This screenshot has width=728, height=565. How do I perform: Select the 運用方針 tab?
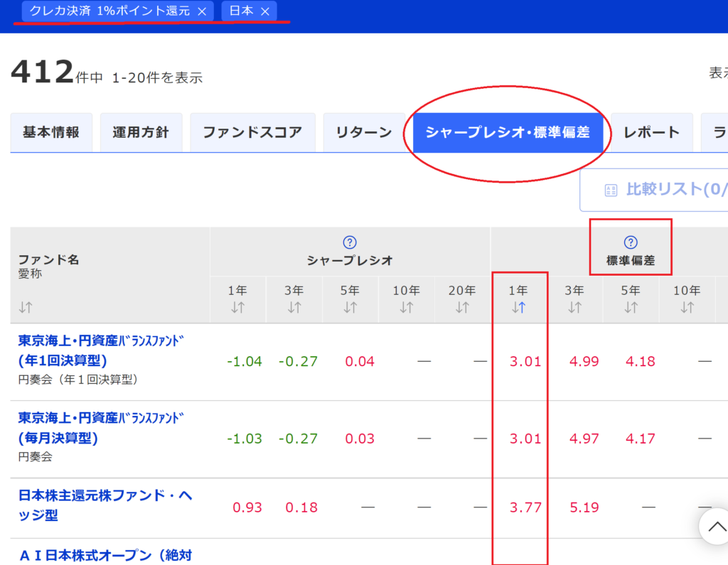click(x=141, y=132)
